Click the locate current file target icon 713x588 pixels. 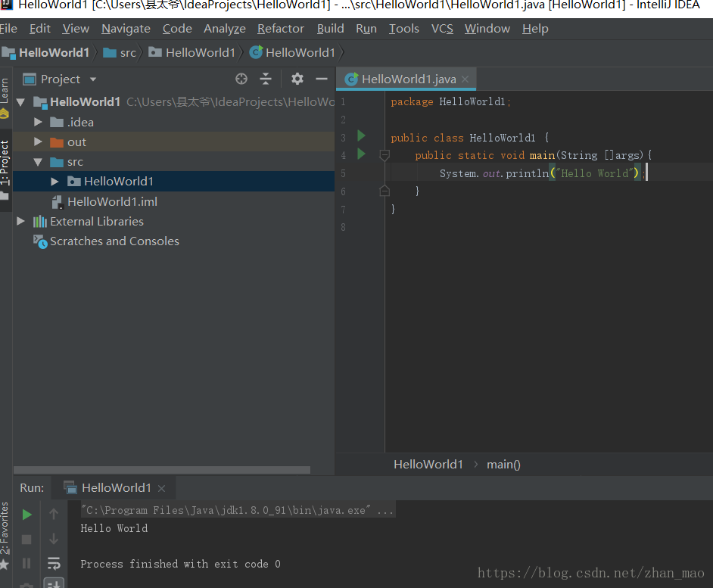click(241, 79)
